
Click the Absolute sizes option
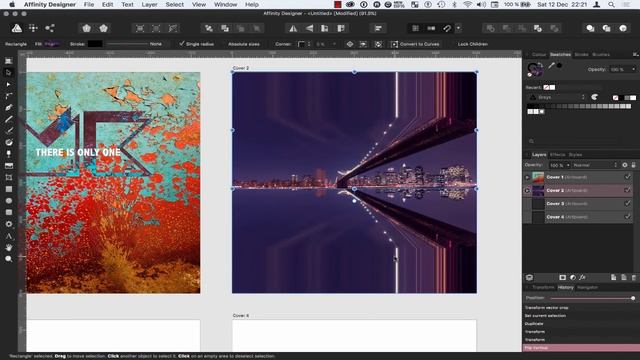click(244, 44)
